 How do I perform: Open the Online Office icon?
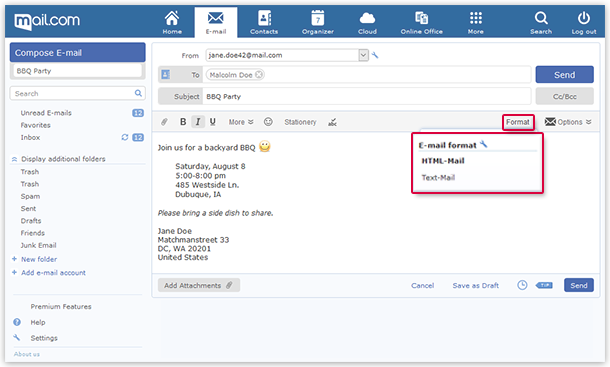point(422,23)
